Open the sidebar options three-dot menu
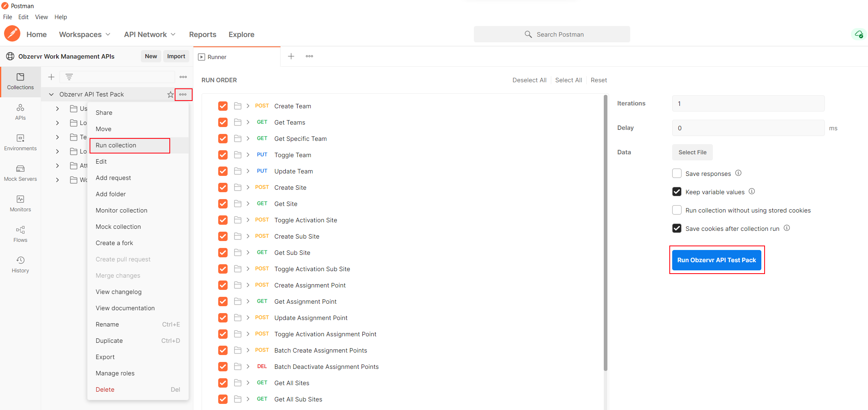This screenshot has width=868, height=410. pyautogui.click(x=183, y=77)
